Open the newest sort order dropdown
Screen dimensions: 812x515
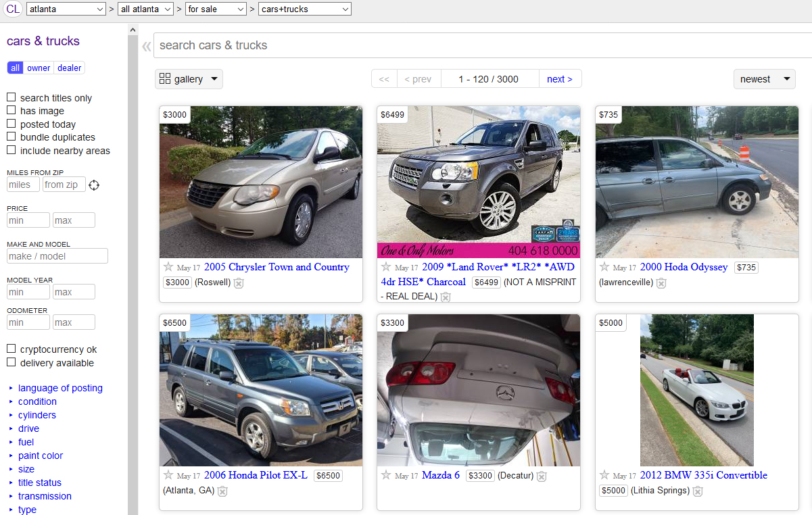(764, 79)
